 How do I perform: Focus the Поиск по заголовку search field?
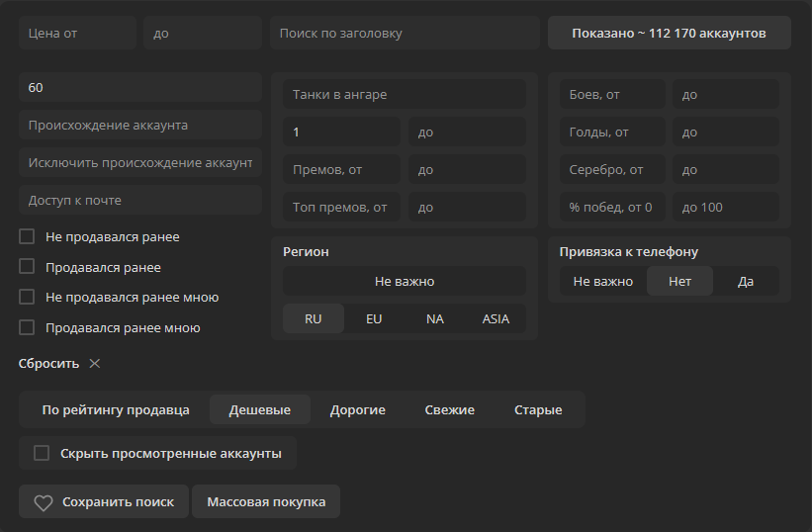click(404, 33)
